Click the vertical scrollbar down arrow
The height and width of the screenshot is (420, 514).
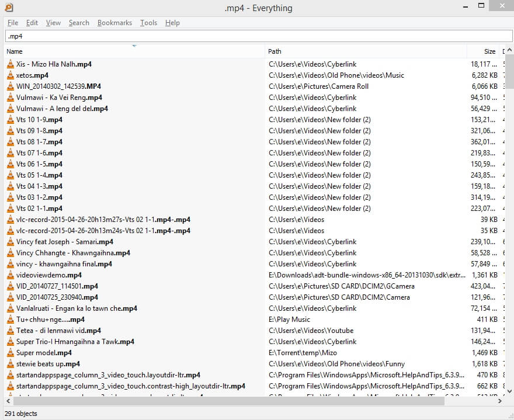point(509,391)
